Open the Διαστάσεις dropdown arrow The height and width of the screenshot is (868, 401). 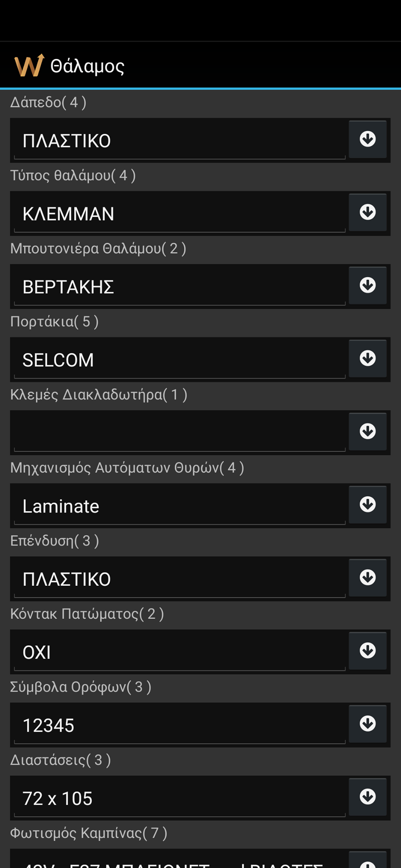(x=367, y=797)
